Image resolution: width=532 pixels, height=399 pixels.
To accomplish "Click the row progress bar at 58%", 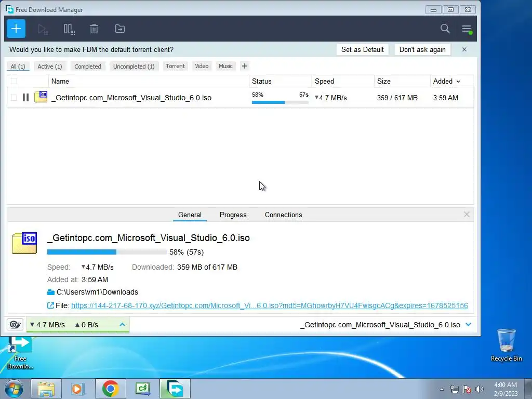I will pos(280,102).
